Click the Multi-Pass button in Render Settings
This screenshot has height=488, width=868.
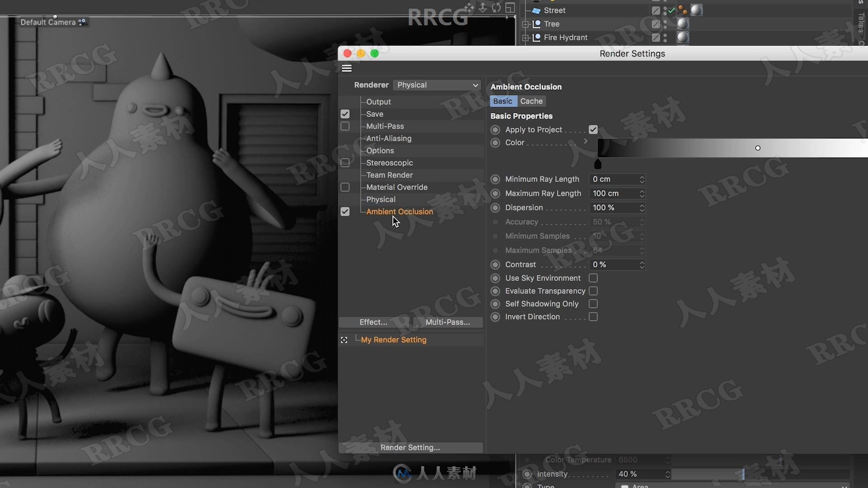[x=447, y=322]
